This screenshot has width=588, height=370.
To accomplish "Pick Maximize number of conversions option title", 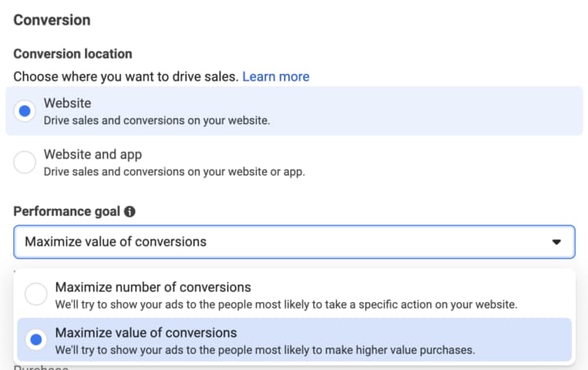I will tap(153, 287).
